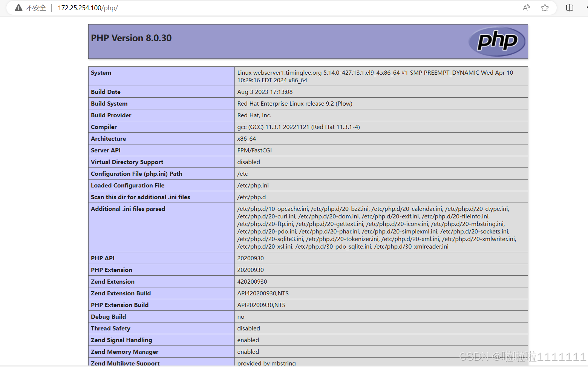Toggle the split screen icon

570,8
